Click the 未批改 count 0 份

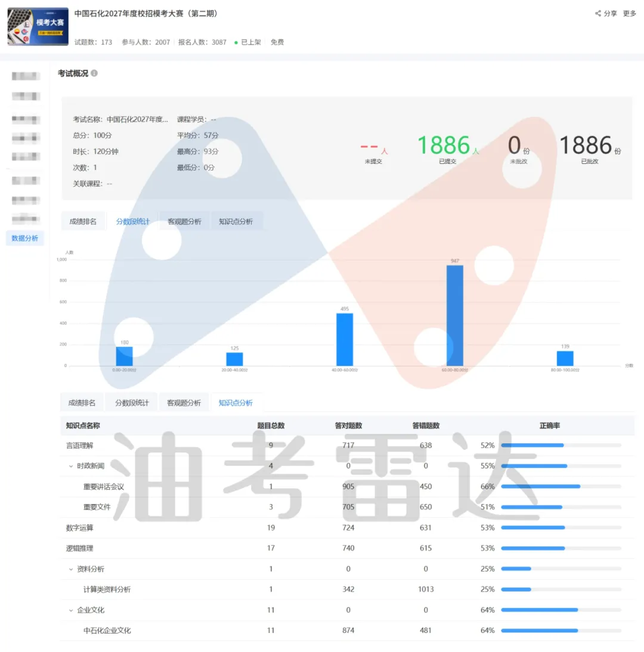[519, 145]
